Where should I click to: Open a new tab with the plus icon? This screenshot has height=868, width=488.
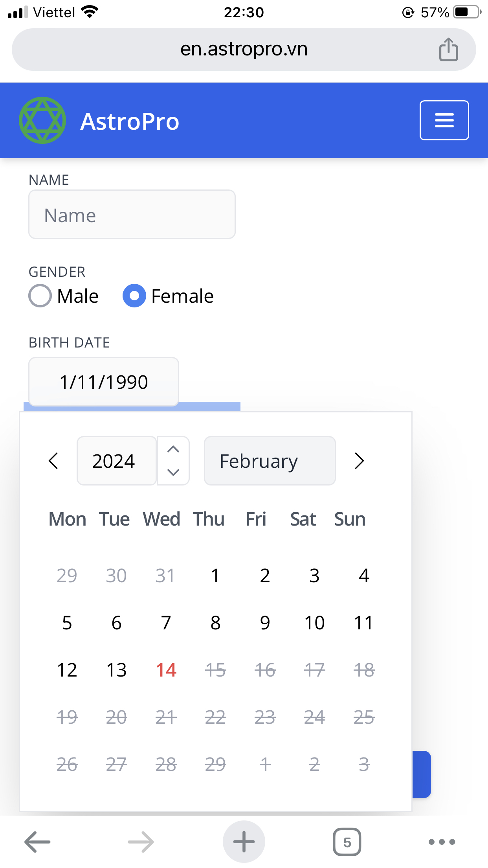(x=244, y=841)
